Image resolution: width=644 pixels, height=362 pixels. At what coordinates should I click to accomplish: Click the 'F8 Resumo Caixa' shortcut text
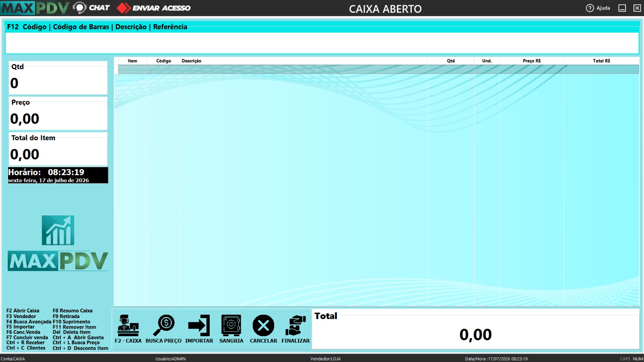[x=72, y=310]
